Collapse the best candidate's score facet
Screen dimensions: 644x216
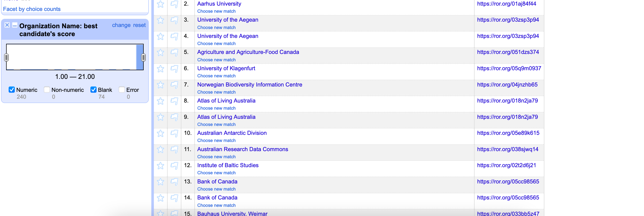tap(15, 25)
